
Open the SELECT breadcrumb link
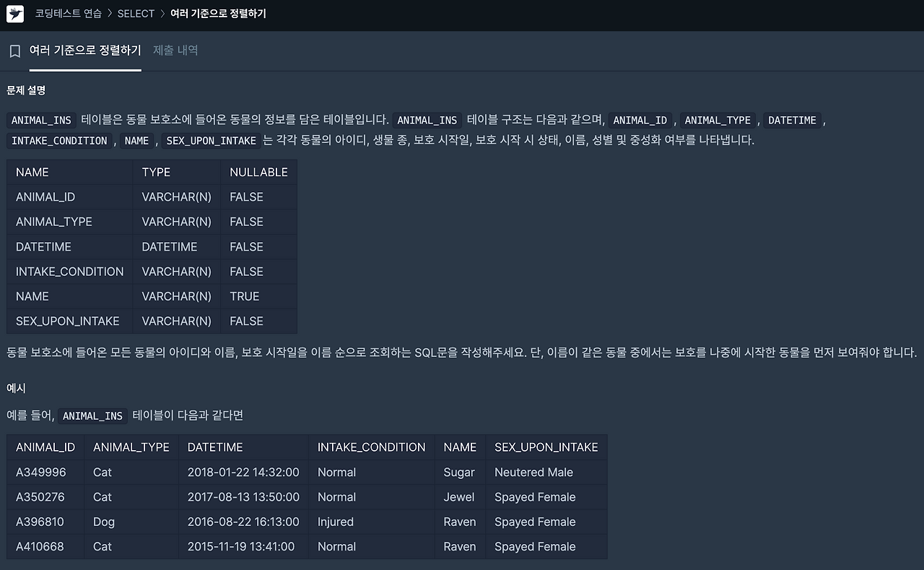tap(136, 13)
